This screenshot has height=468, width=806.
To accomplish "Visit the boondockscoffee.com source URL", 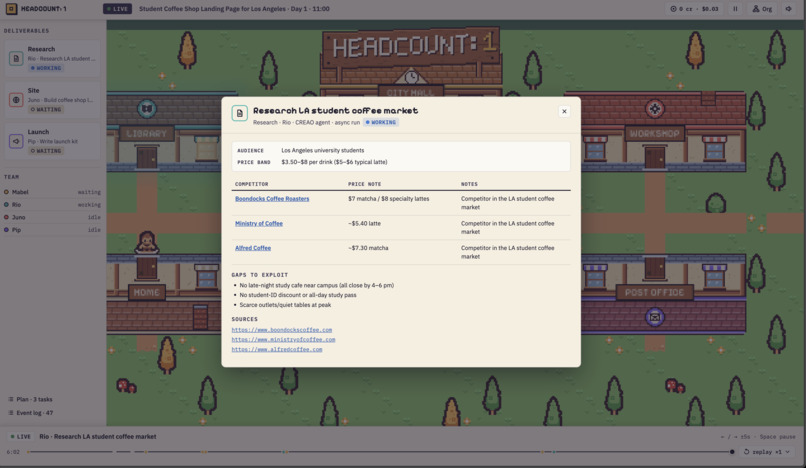I will point(282,330).
